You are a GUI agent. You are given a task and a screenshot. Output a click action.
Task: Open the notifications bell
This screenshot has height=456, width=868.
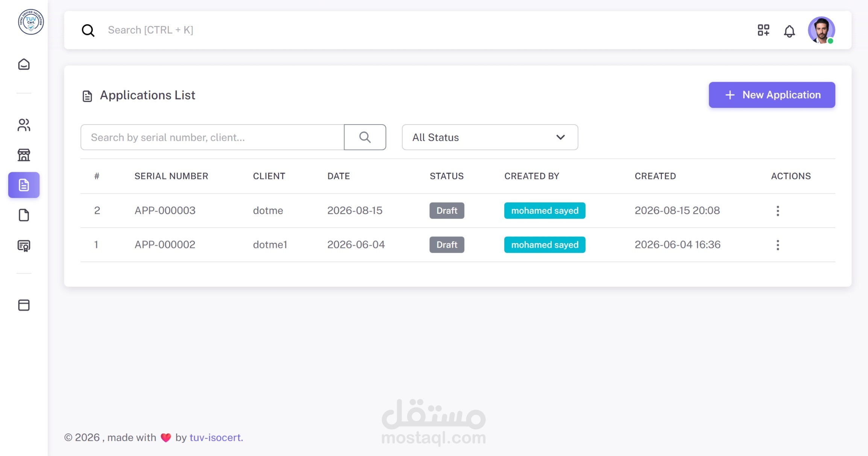point(789,31)
